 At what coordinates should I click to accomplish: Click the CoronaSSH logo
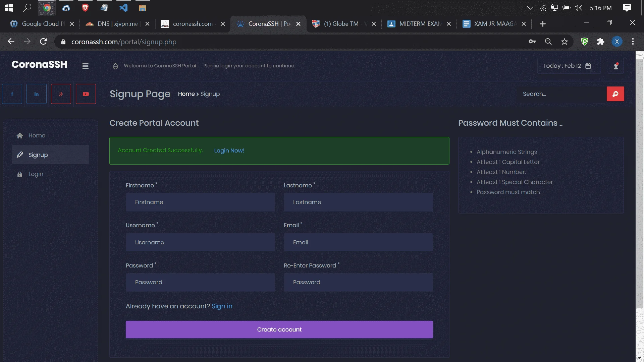39,64
